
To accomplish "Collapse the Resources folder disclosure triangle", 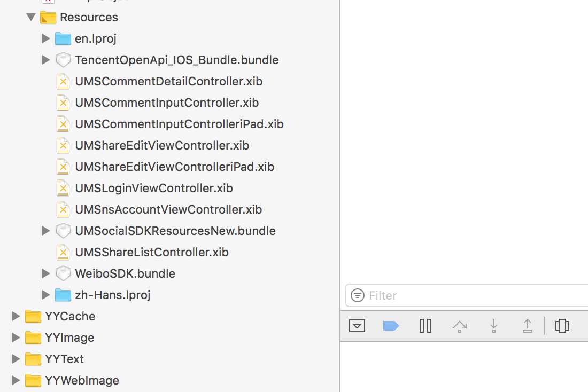I will 31,17.
